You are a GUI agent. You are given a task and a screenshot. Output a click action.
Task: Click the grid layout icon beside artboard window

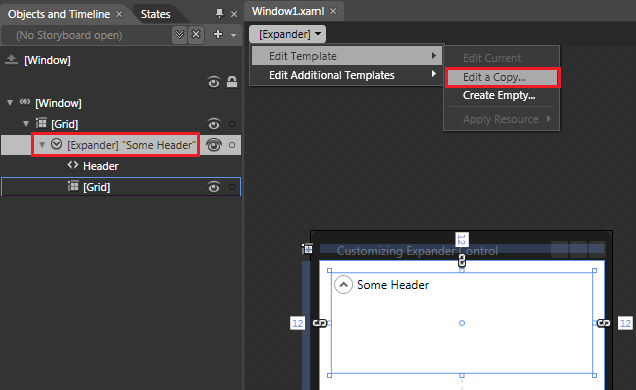[307, 249]
